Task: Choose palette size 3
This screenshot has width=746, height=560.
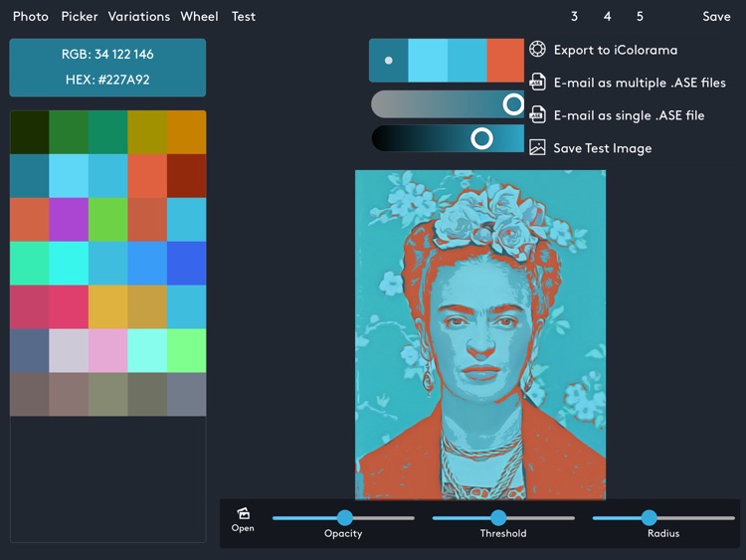Action: click(x=574, y=17)
